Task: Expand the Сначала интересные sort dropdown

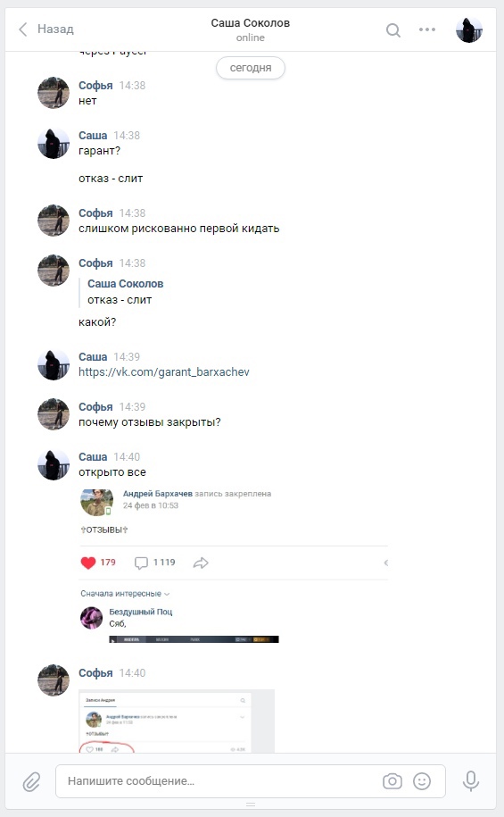Action: pos(125,594)
